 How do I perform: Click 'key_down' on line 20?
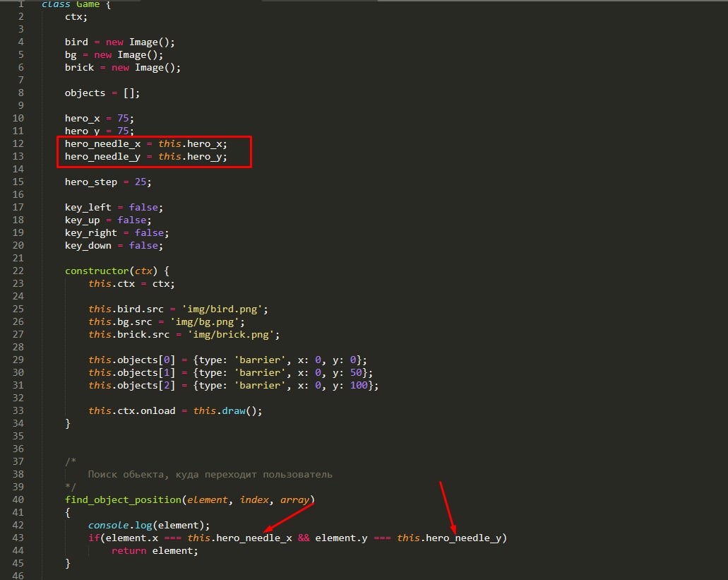click(88, 246)
